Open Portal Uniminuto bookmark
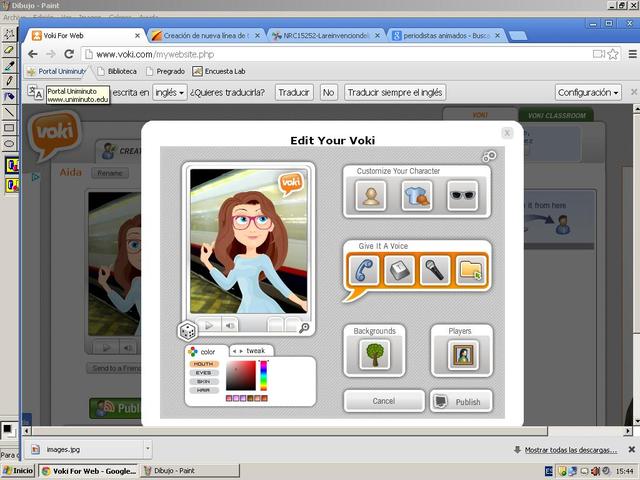Image resolution: width=640 pixels, height=480 pixels. (x=57, y=71)
